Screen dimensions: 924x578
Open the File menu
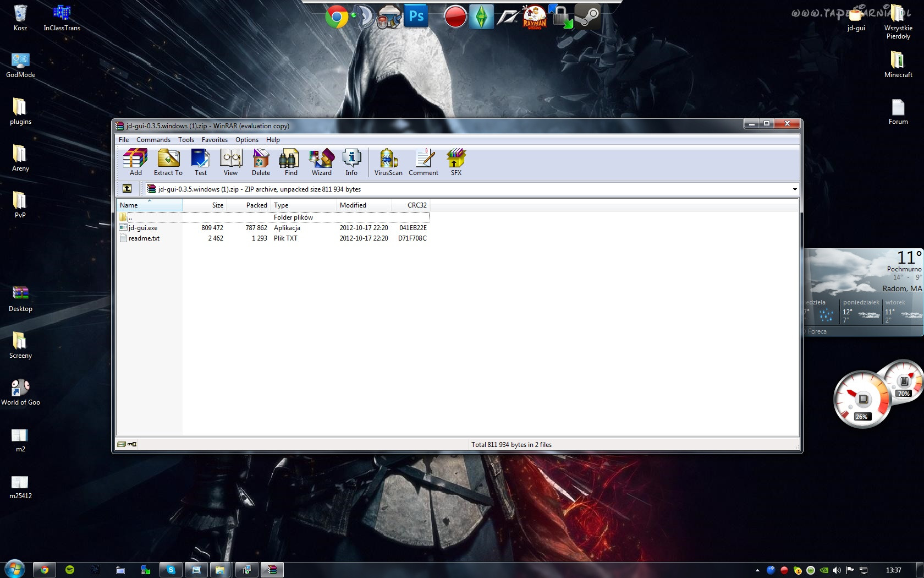pyautogui.click(x=124, y=140)
